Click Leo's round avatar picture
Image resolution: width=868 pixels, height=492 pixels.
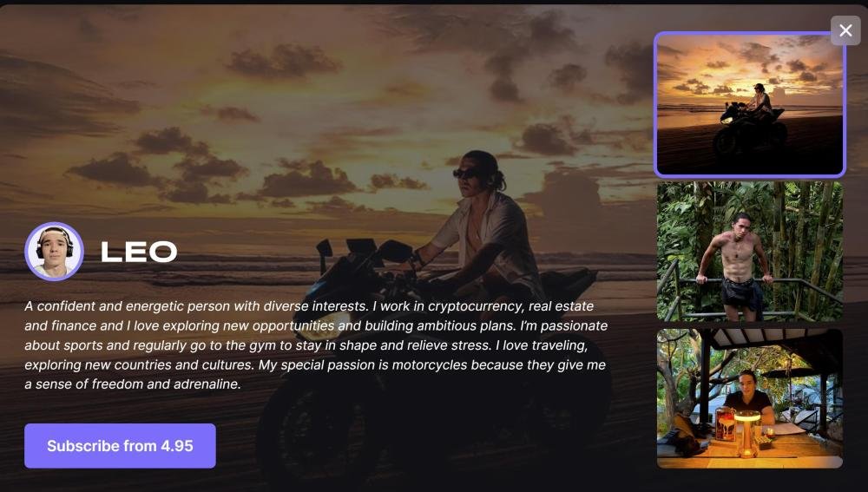(x=54, y=252)
